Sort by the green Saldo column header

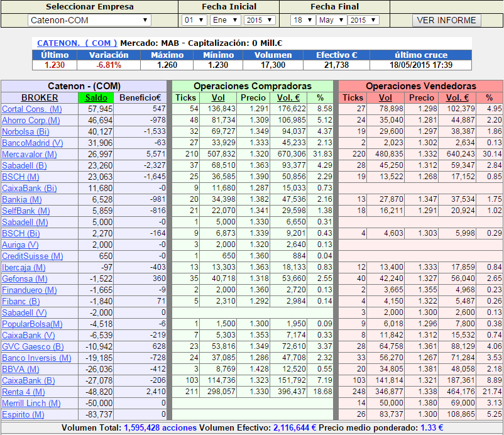coord(96,97)
